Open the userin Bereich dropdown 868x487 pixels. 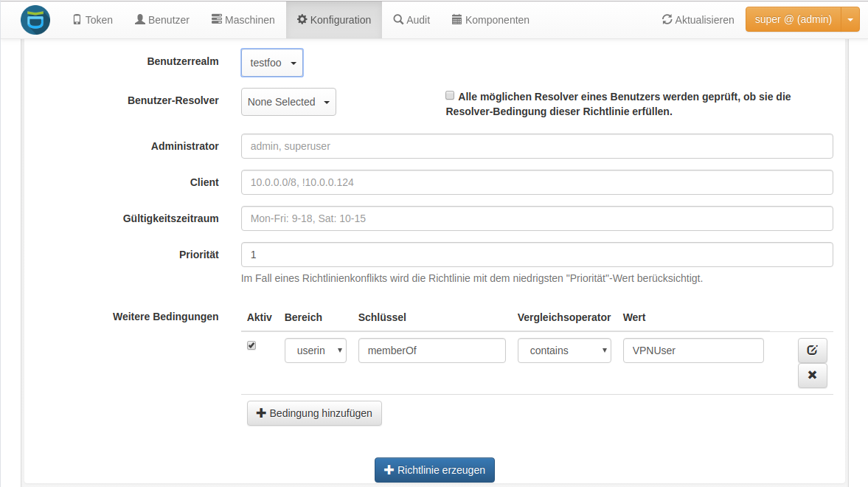[316, 350]
